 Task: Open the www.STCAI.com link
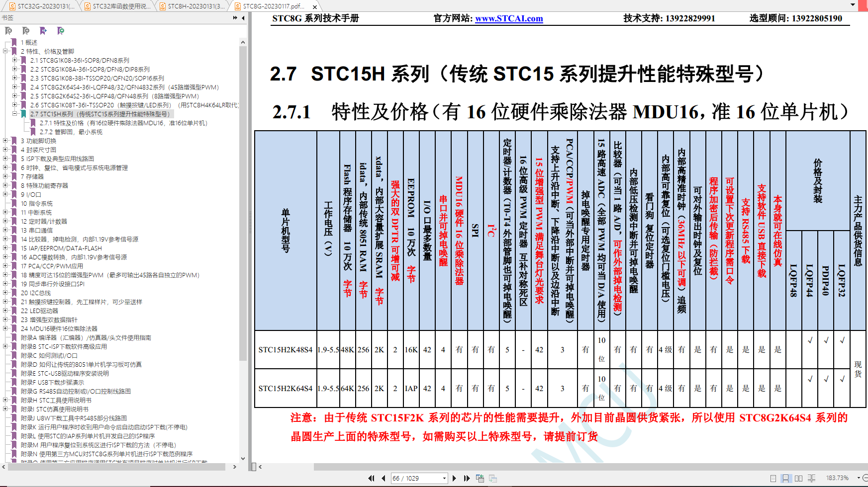[x=509, y=18]
